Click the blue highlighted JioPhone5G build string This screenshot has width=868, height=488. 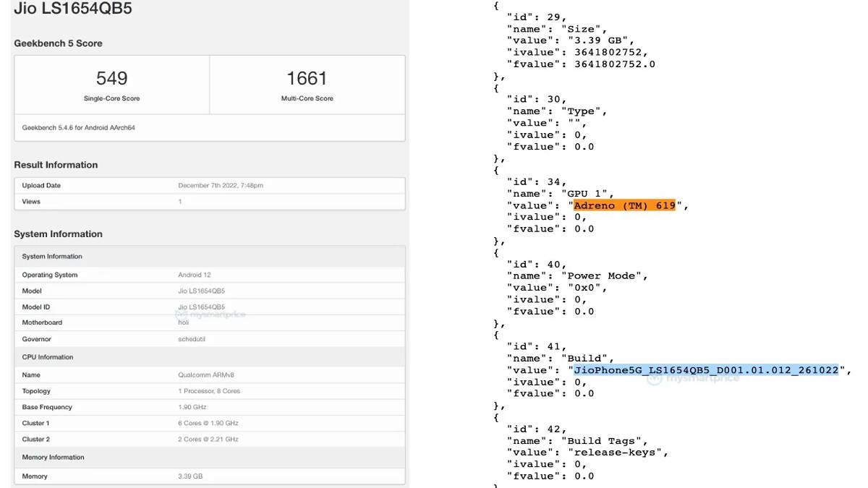(706, 370)
